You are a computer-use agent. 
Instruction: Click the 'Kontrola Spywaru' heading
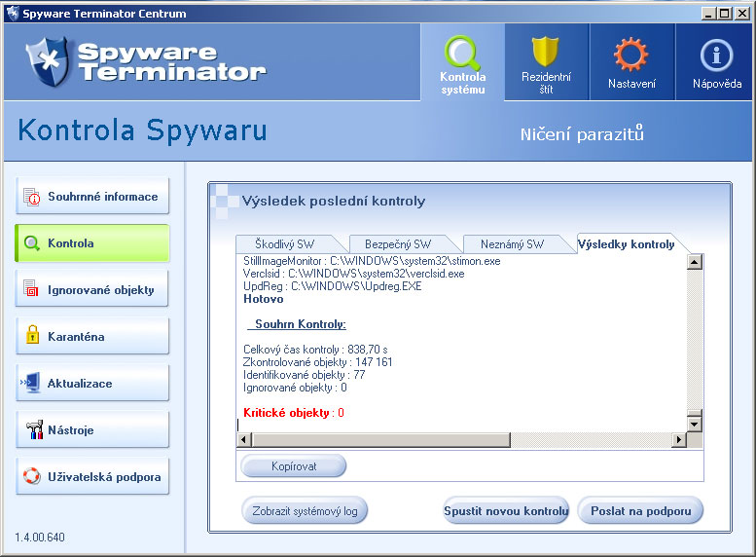[142, 130]
